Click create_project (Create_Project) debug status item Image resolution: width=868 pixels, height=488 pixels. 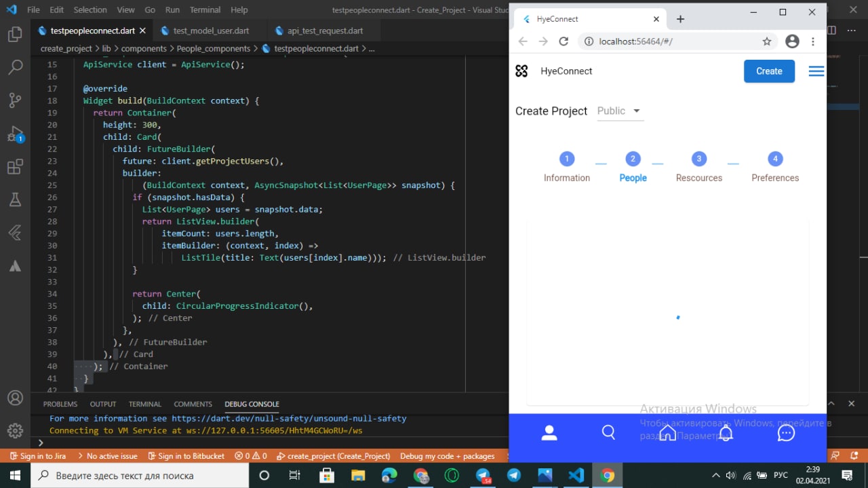pos(334,456)
